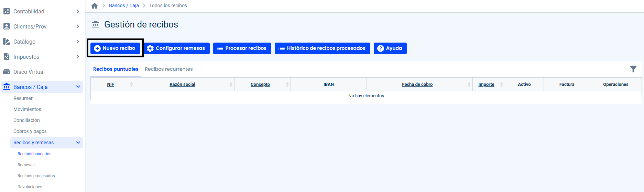This screenshot has width=644, height=192.
Task: Expand the Impuestos menu chevron
Action: tap(78, 57)
